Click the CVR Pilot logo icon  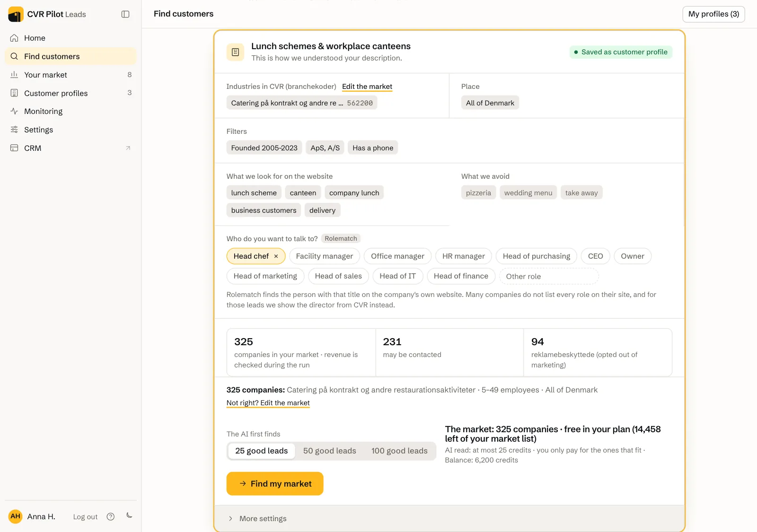click(x=16, y=14)
